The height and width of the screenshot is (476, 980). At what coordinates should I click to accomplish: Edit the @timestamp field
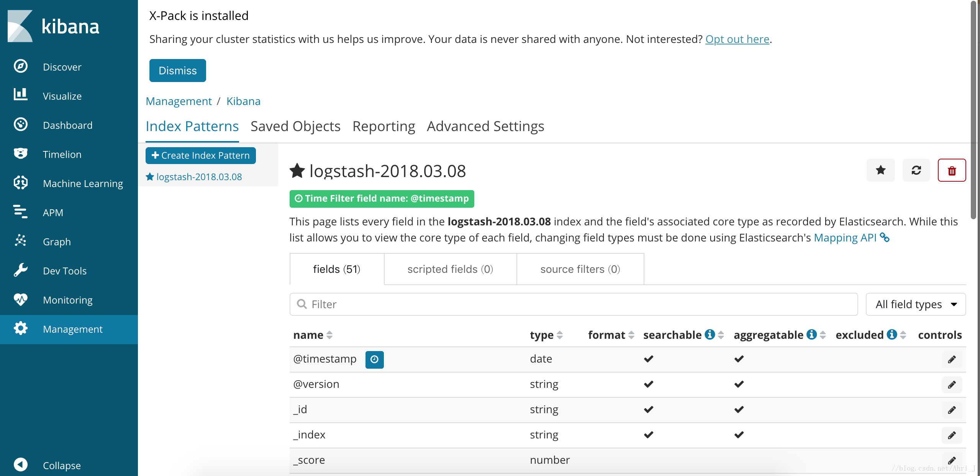pos(952,359)
